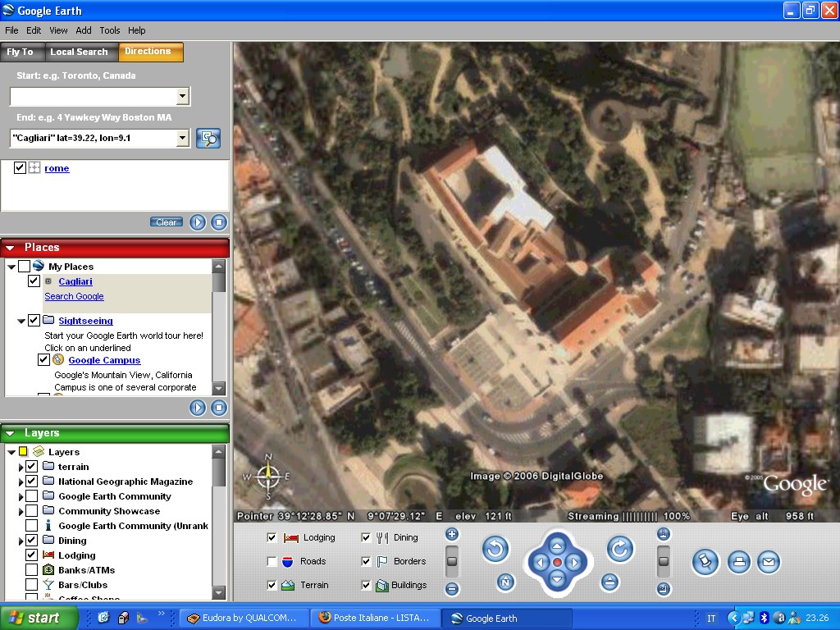Viewport: 840px width, 630px height.
Task: Pan the map up with arrow
Action: pos(557,545)
